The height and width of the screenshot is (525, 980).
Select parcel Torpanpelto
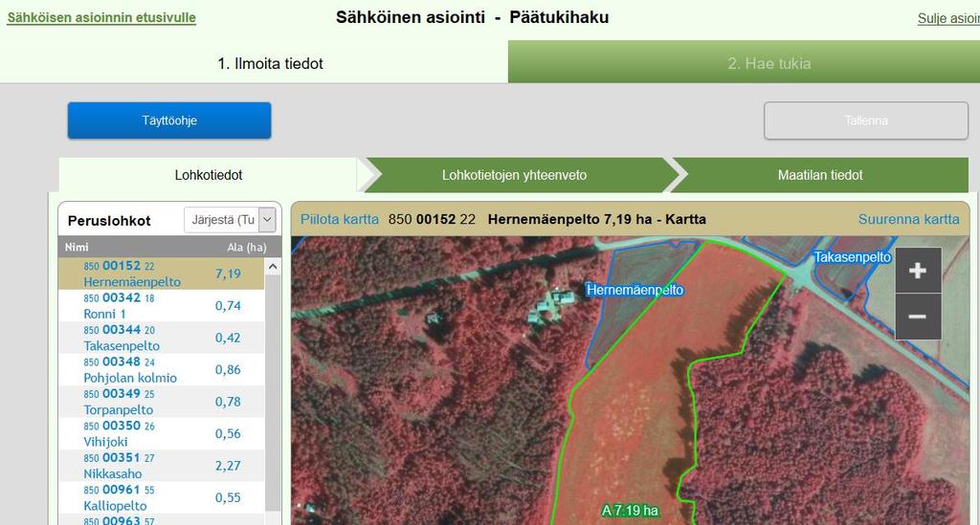pyautogui.click(x=161, y=402)
